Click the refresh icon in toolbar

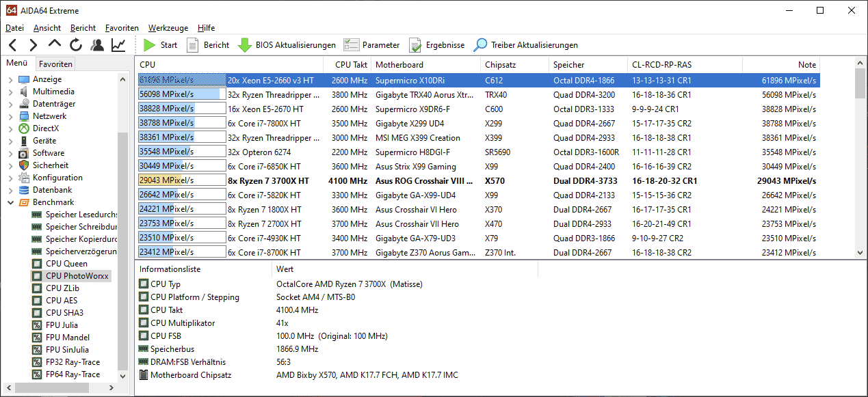[76, 45]
